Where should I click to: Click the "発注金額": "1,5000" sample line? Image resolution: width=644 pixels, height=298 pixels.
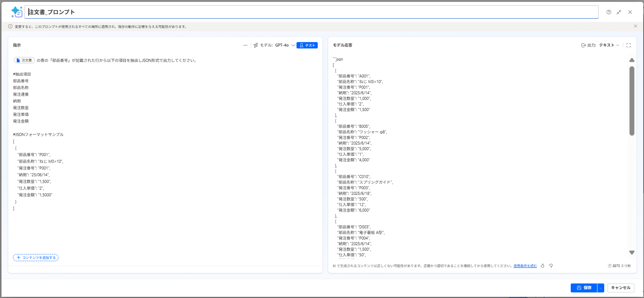35,195
